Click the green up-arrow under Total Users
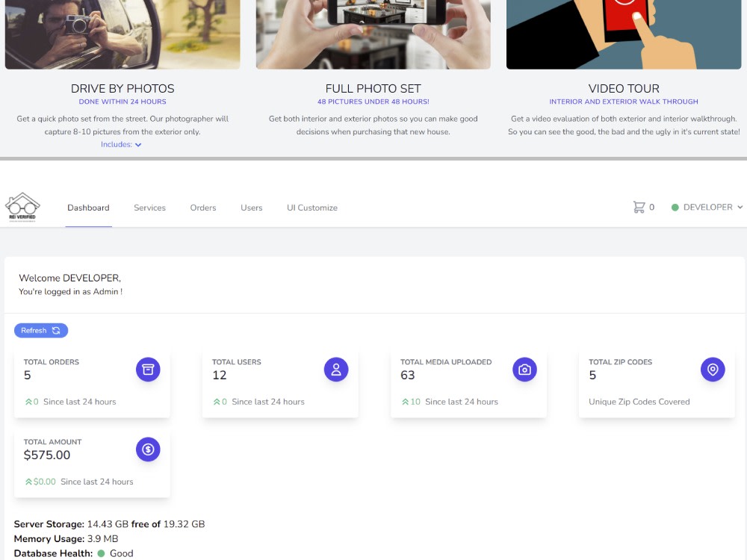The image size is (747, 560). pyautogui.click(x=217, y=402)
